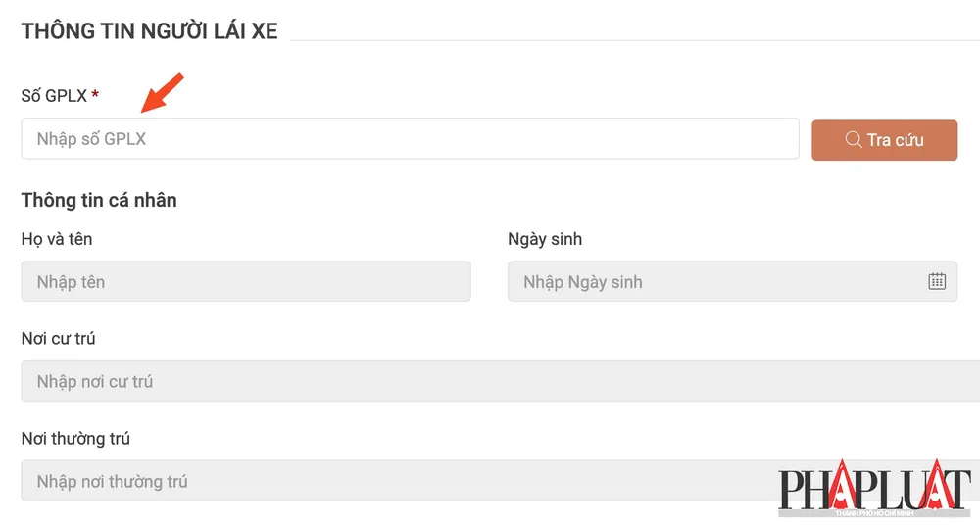Image resolution: width=980 pixels, height=525 pixels.
Task: Click the Nhập tên field
Action: coord(245,281)
